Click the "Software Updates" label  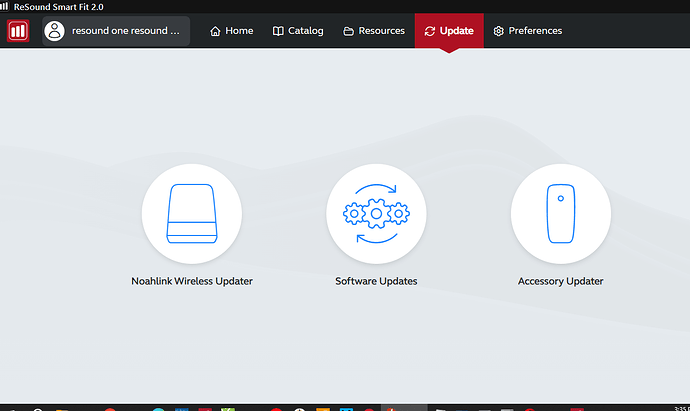pos(376,281)
